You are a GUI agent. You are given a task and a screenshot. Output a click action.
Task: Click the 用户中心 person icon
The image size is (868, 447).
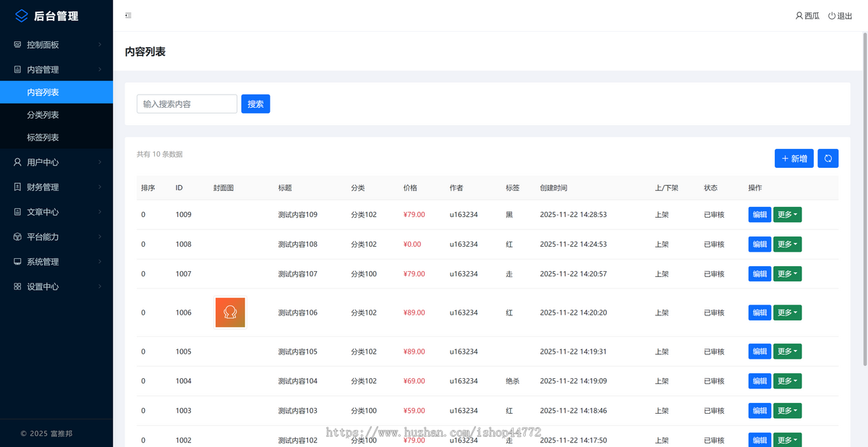(x=17, y=162)
